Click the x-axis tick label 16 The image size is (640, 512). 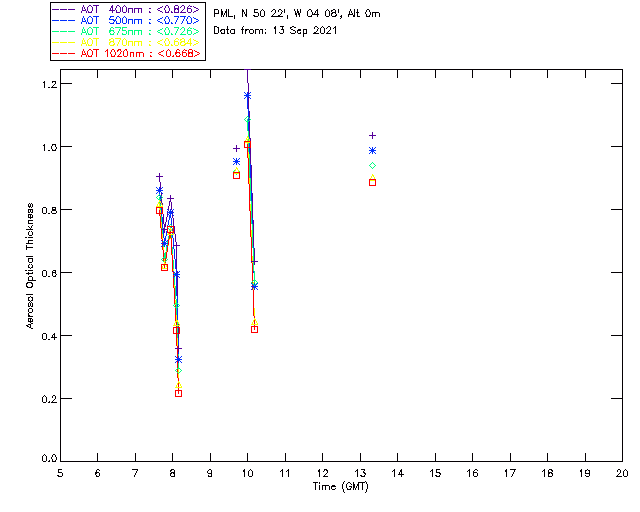pyautogui.click(x=472, y=473)
